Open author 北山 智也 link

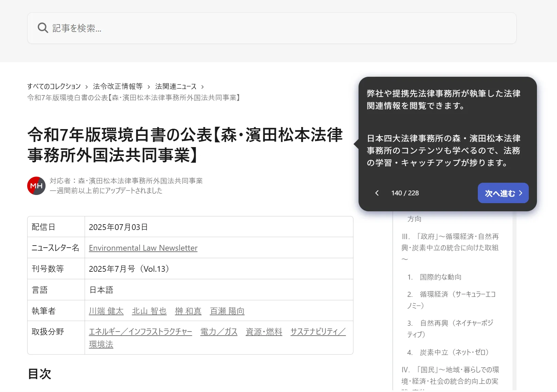coord(149,311)
